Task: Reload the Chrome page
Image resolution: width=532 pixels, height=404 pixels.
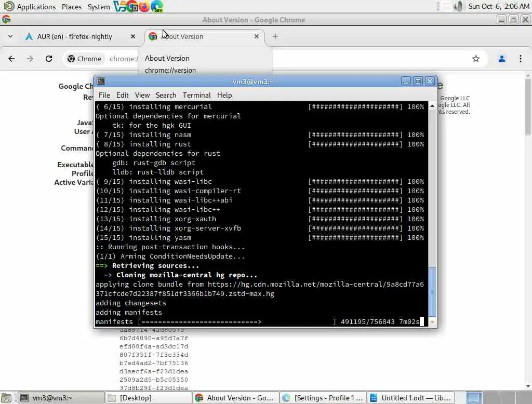Action: pos(49,59)
